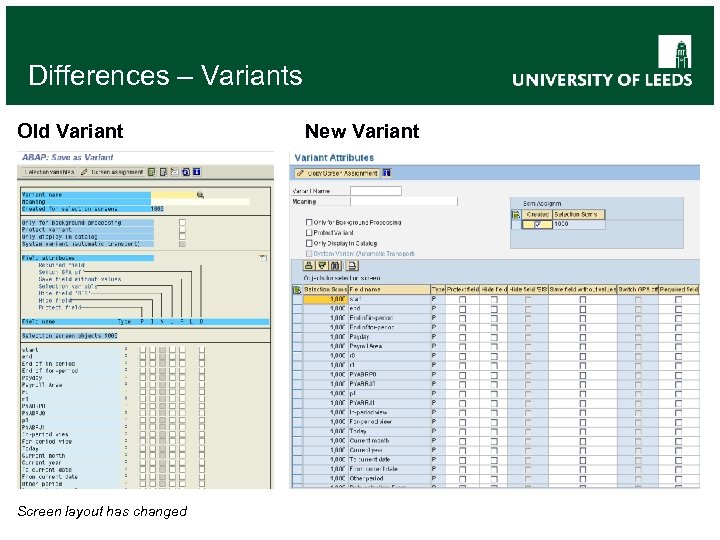The image size is (720, 540).
Task: Click the blue circular-arrow icon in the old variant toolbar
Action: [186, 172]
